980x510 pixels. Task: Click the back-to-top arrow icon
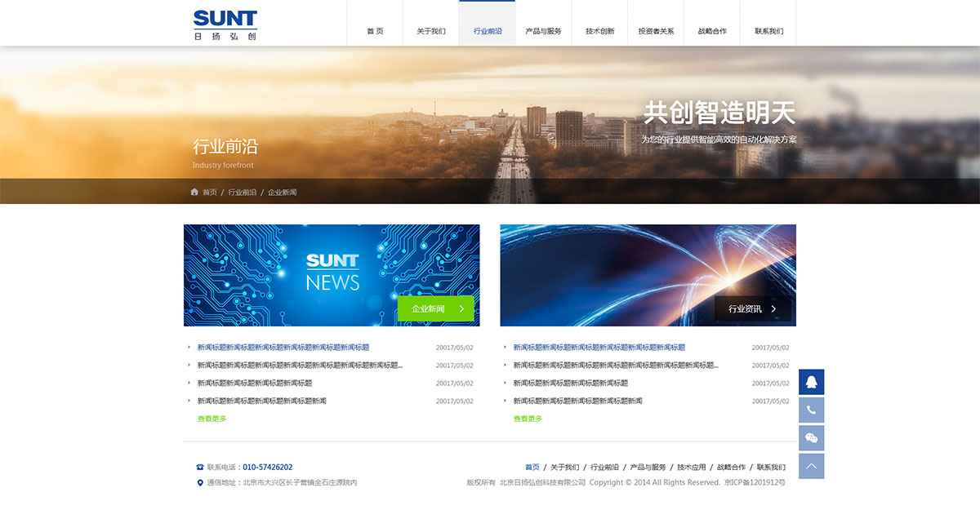click(811, 466)
